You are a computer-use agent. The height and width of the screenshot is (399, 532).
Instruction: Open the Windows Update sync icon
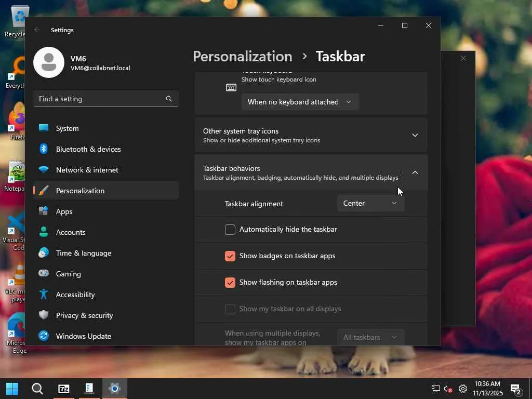coord(44,336)
